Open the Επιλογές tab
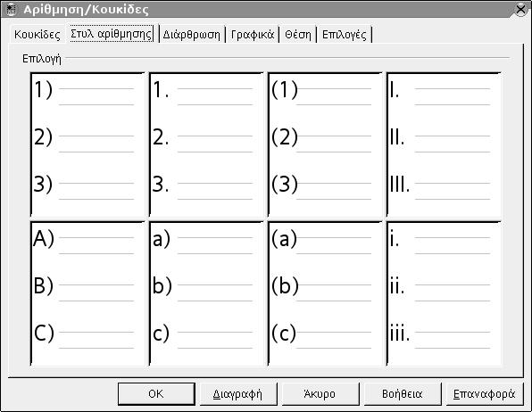Image resolution: width=532 pixels, height=412 pixels. click(345, 34)
